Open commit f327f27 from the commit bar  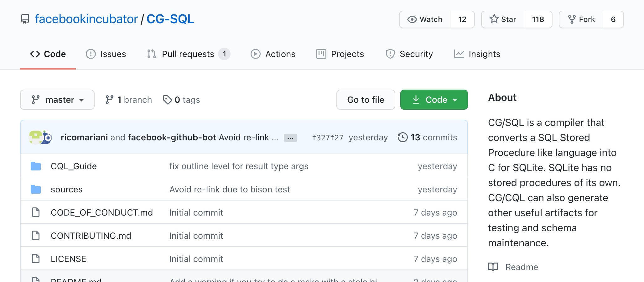tap(328, 137)
